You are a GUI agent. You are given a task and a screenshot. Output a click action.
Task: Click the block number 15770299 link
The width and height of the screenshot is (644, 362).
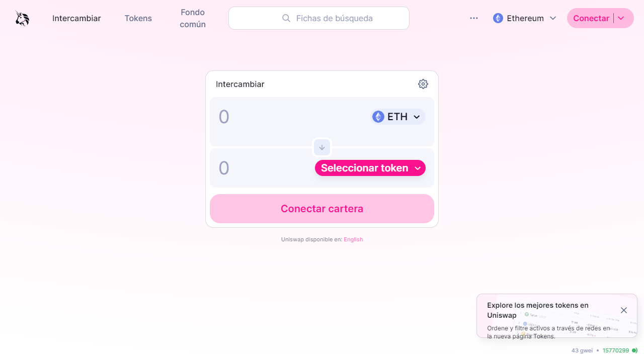(x=616, y=350)
